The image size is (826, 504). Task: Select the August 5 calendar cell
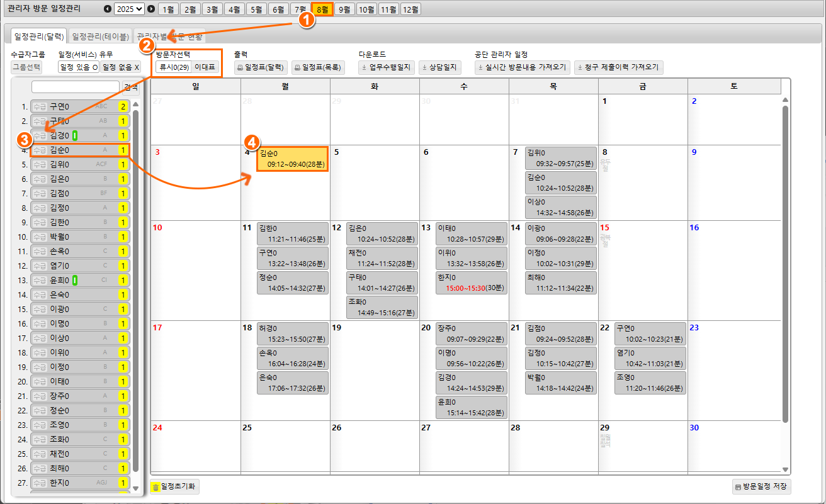[x=375, y=182]
